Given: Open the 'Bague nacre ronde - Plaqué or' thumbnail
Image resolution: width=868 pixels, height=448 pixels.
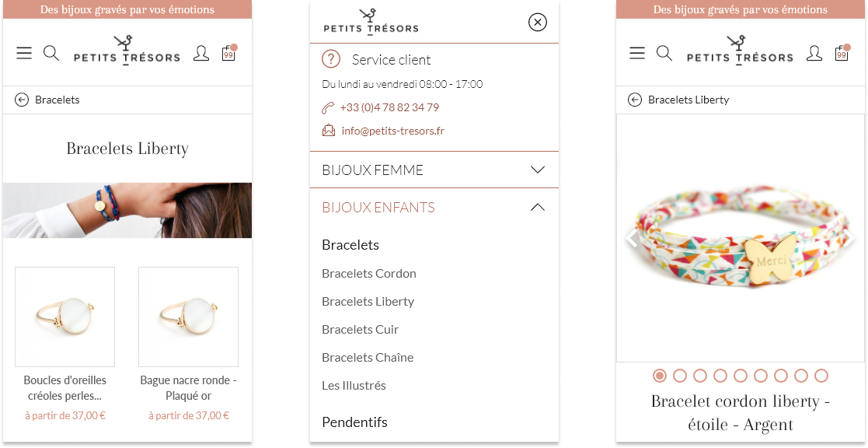Looking at the screenshot, I should pyautogui.click(x=188, y=317).
